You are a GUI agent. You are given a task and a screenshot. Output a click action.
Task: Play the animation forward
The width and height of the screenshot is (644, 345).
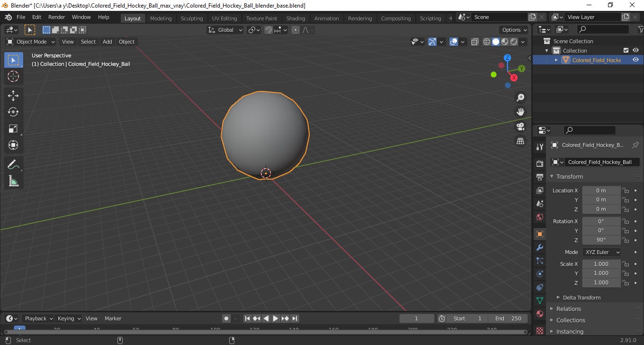coord(276,318)
